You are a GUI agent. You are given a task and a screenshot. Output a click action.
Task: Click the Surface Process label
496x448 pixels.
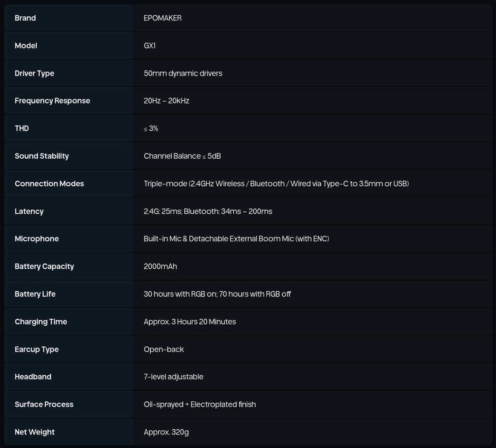(x=44, y=404)
